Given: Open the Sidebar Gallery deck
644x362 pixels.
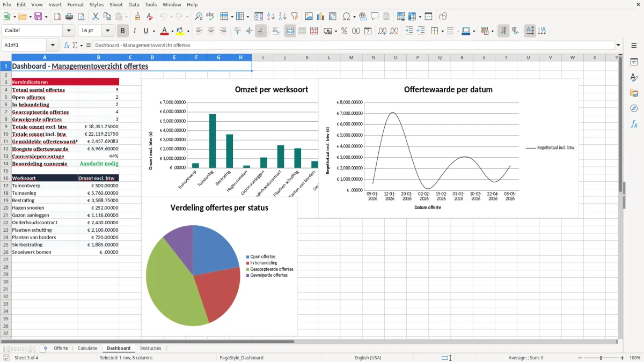Looking at the screenshot, I should coord(634,93).
